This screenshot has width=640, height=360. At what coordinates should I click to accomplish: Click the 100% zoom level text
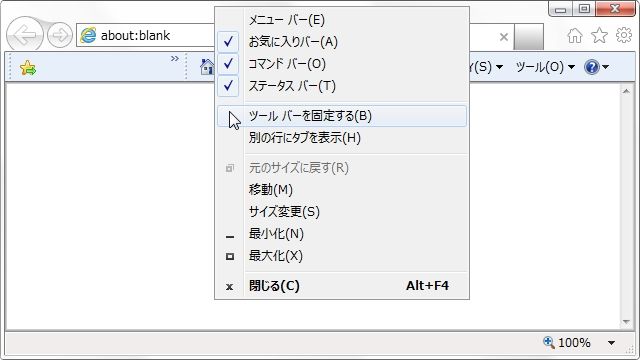(574, 342)
